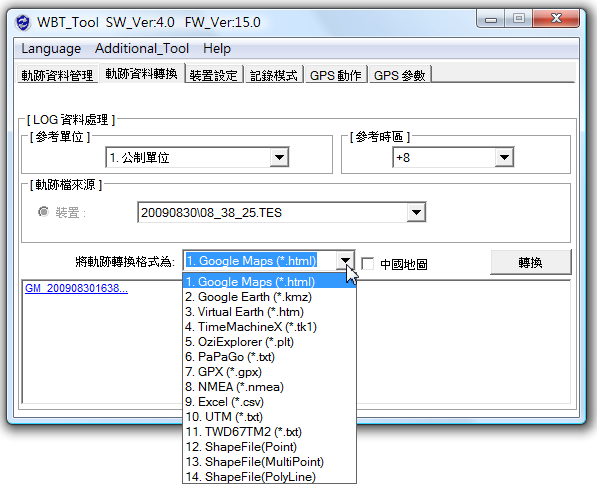597x486 pixels.
Task: Minimize the WBT_Tool window
Action: coord(491,19)
